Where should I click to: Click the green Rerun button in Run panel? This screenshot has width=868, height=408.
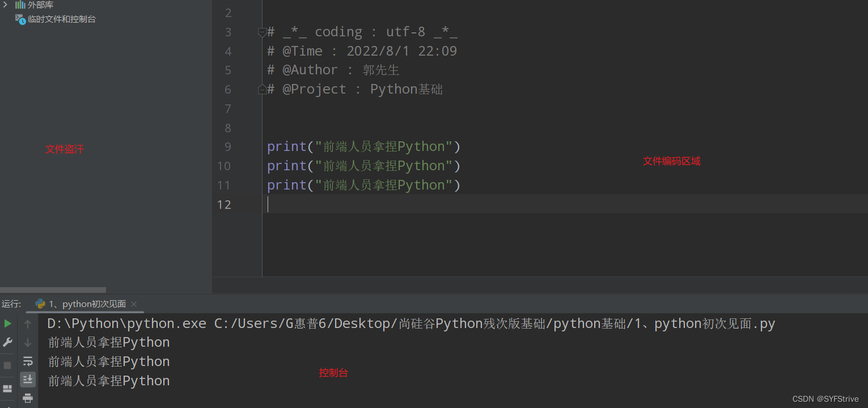coord(7,323)
